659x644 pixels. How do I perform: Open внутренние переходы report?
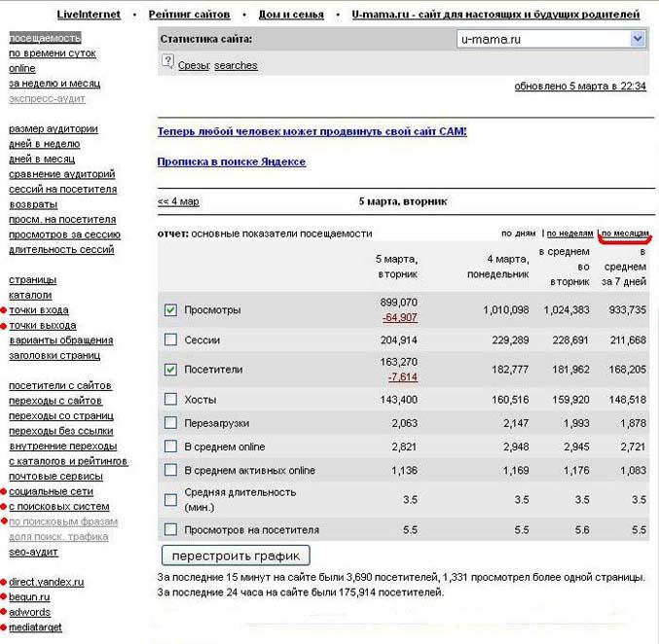tap(63, 447)
